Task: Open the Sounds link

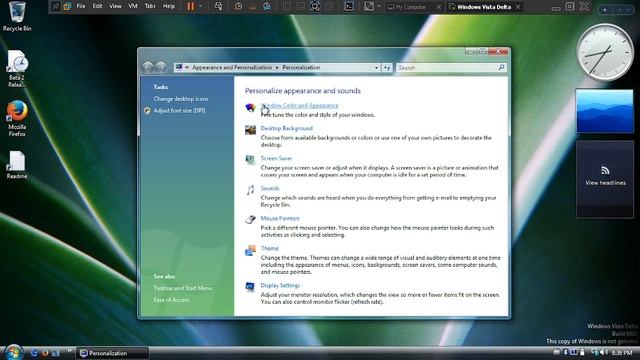Action: [270, 188]
